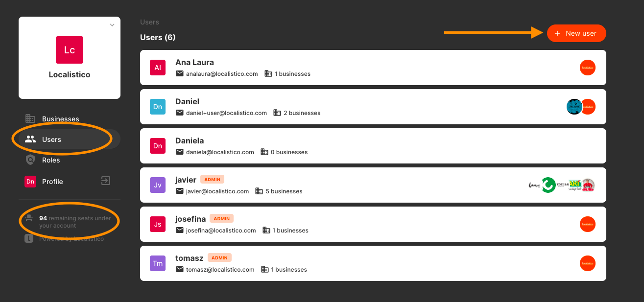Click the Roles shield icon
The height and width of the screenshot is (302, 644).
(30, 160)
